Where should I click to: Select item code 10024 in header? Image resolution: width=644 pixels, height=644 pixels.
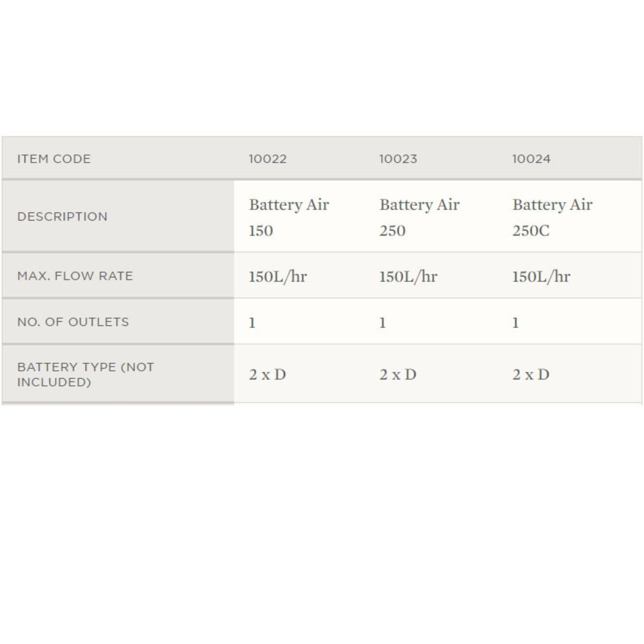(x=531, y=159)
